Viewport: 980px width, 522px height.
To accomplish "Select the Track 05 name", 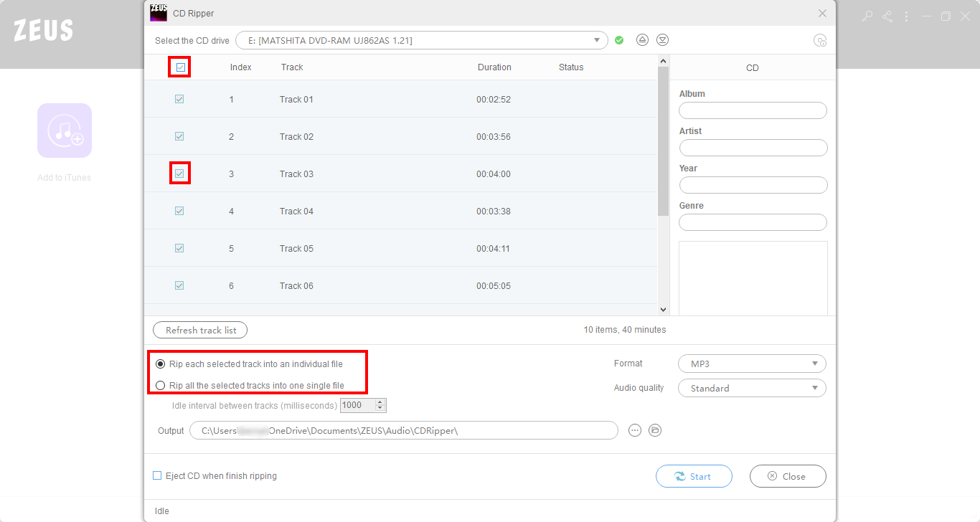I will coord(296,248).
